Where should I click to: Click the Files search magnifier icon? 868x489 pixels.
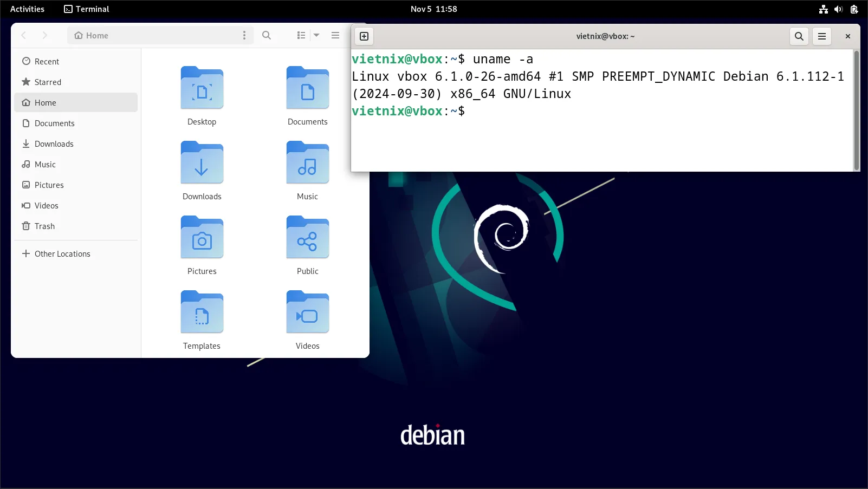point(267,35)
